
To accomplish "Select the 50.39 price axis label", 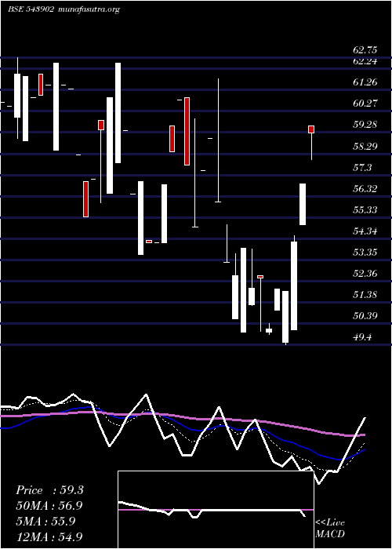I will click(365, 316).
